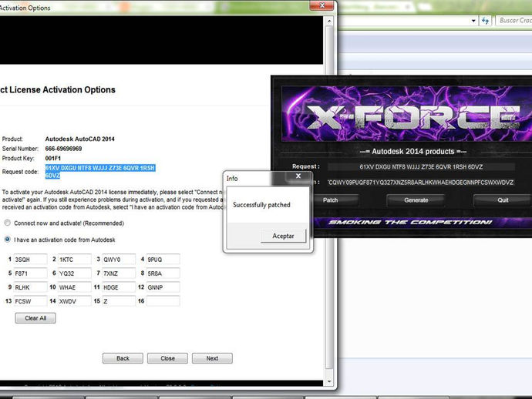Click activation code field 7 containing 7XNZ
The height and width of the screenshot is (399, 532).
[x=119, y=273]
